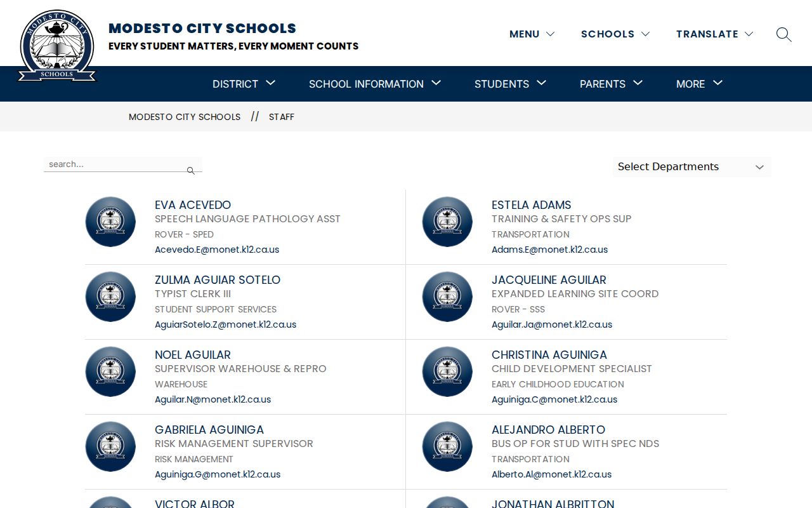Open Noel Aguilar's name link
Screen dimensions: 812x508
[193, 355]
